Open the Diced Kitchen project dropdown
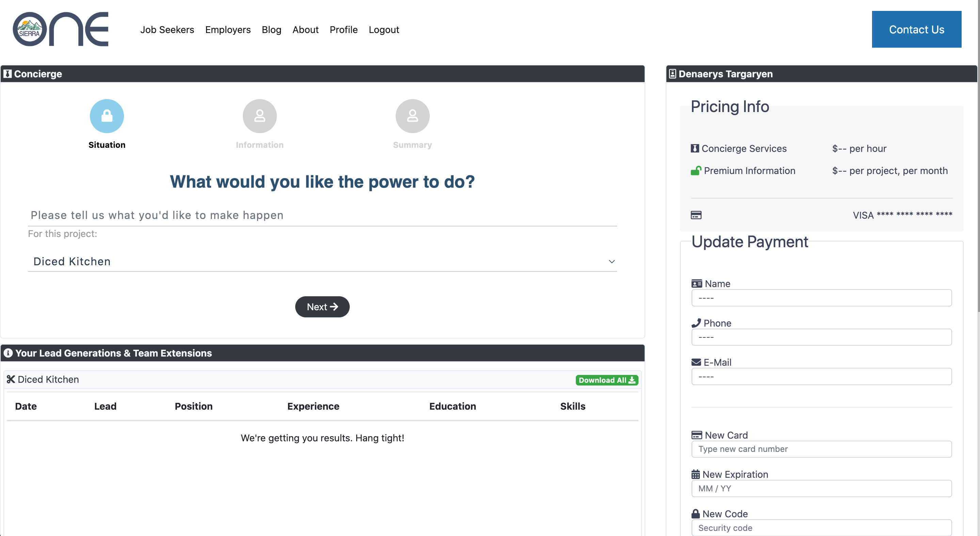The image size is (980, 536). tap(322, 261)
